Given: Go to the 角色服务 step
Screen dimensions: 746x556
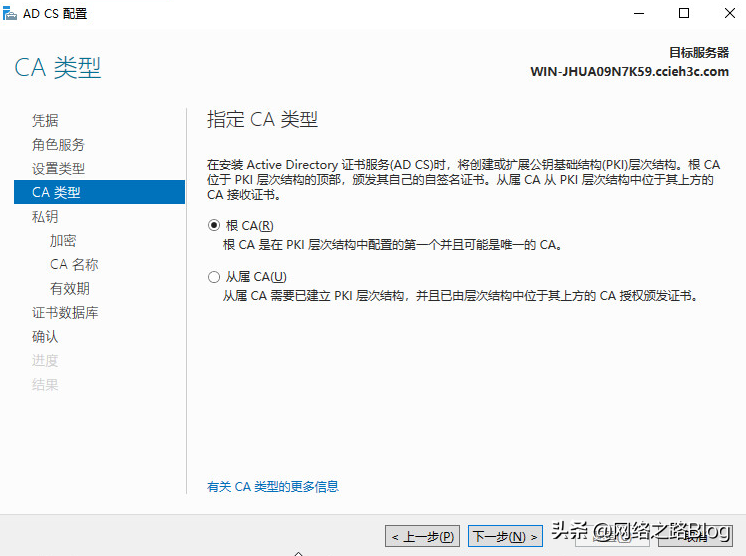Looking at the screenshot, I should pos(58,144).
